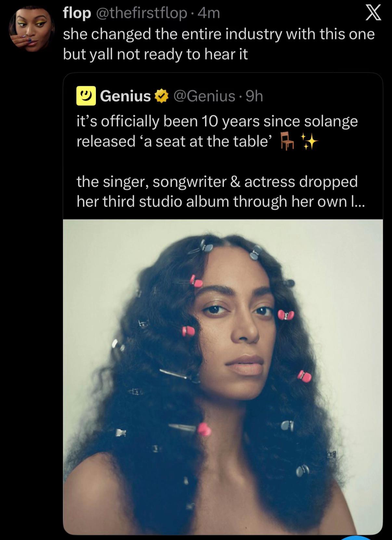Open the Genius yellow smiley avatar
This screenshot has height=540, width=392.
click(86, 96)
